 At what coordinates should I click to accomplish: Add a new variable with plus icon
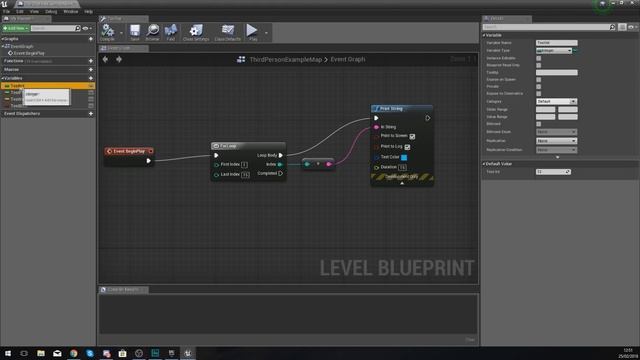tap(91, 78)
